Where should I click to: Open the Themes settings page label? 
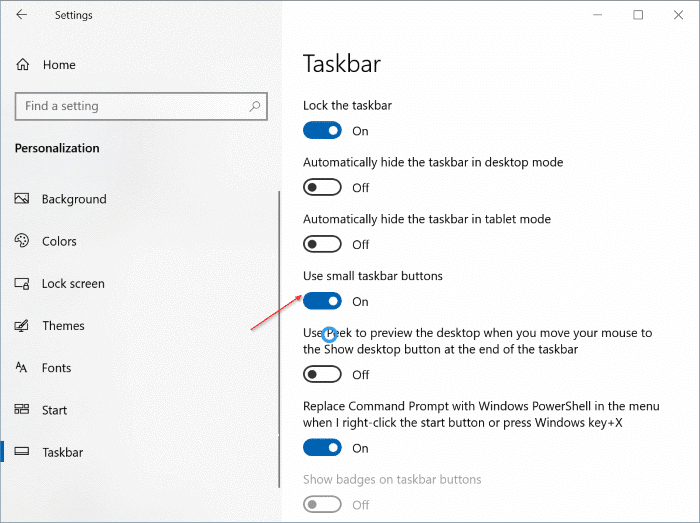63,326
